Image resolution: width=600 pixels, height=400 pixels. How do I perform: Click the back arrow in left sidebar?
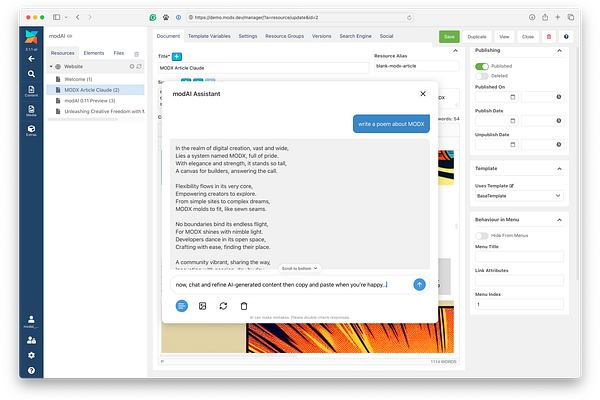pos(31,59)
